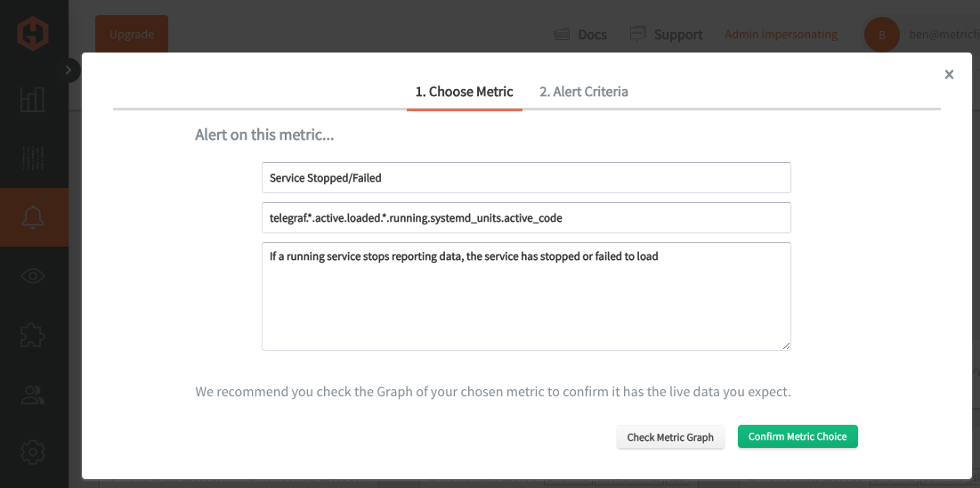The image size is (980, 488).
Task: Focus the alert name field "Service Stopped/Failed"
Action: 525,178
